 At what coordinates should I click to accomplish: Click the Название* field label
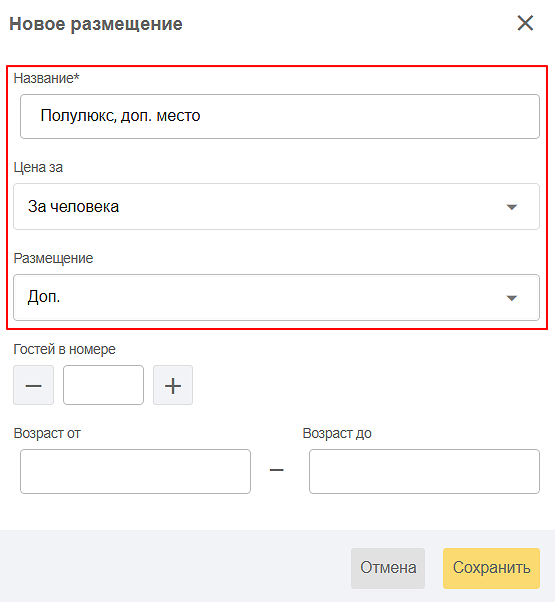[x=46, y=78]
